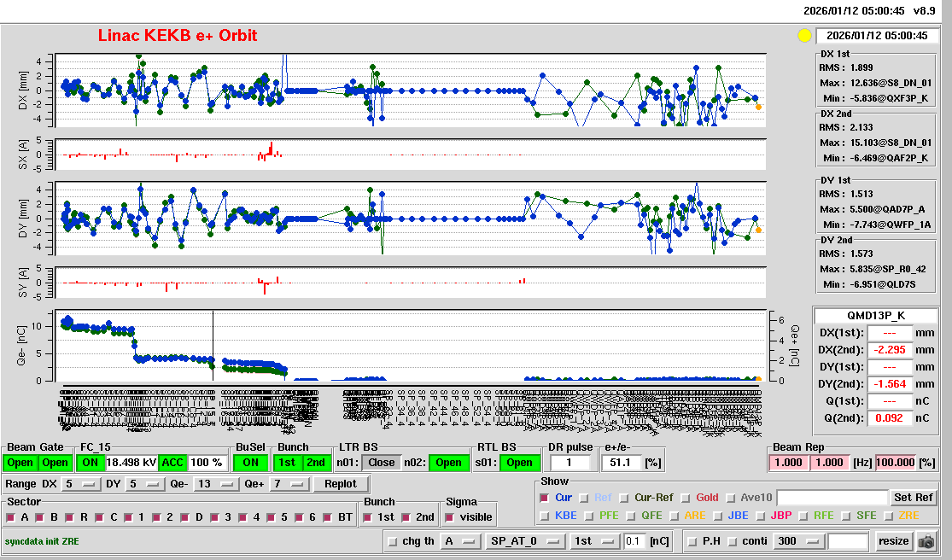Toggle the Sigma visible checkbox
Screen dimensions: 952x560
point(450,517)
